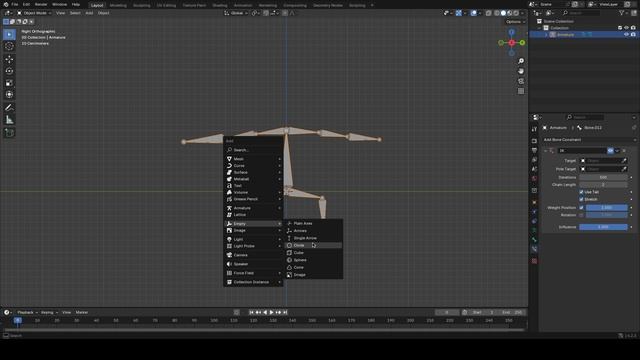This screenshot has width=640, height=360.
Task: Toggle Weight Position checkbox
Action: [581, 208]
